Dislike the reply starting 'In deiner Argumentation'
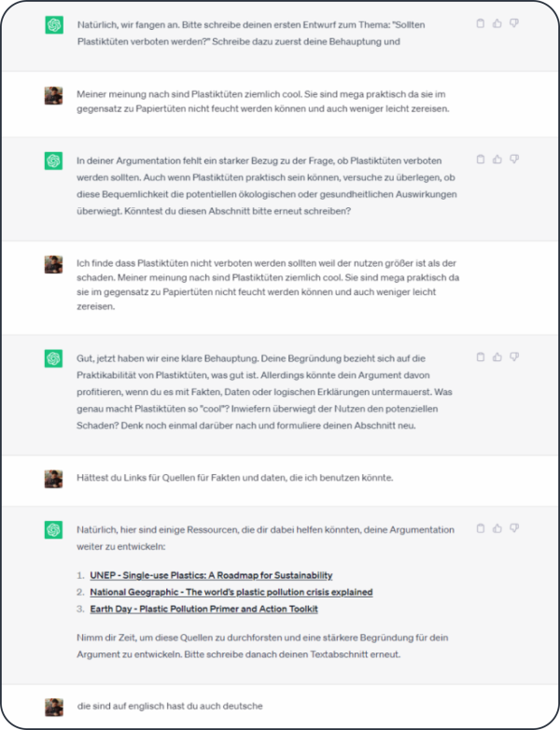 514,160
